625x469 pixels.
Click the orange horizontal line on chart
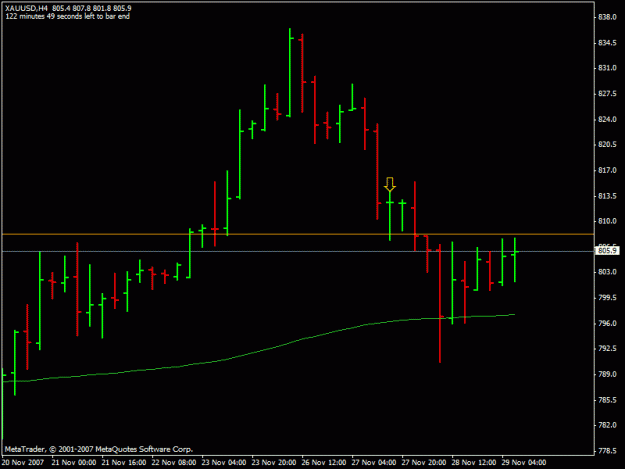pyautogui.click(x=298, y=234)
